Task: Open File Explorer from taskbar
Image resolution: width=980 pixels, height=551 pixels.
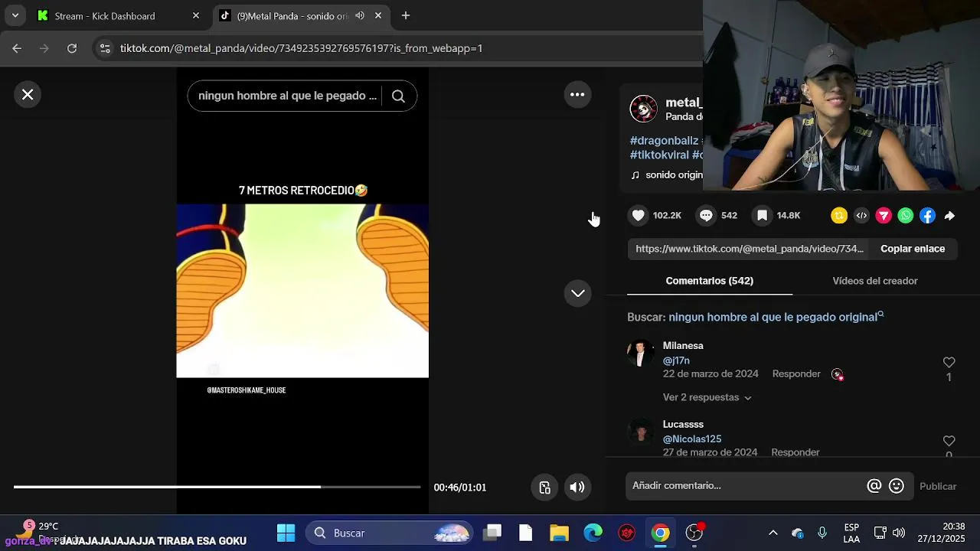Action: pyautogui.click(x=559, y=533)
